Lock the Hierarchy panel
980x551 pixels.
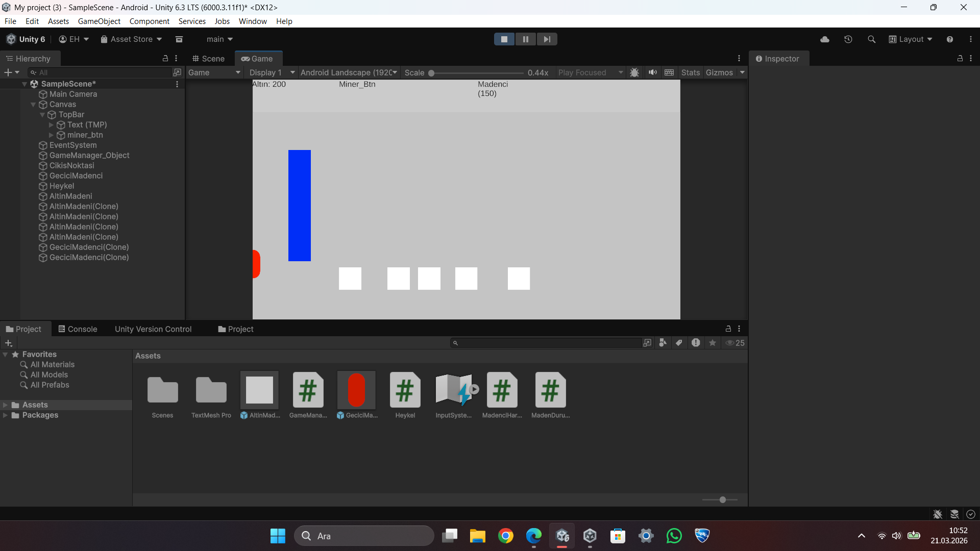tap(165, 59)
